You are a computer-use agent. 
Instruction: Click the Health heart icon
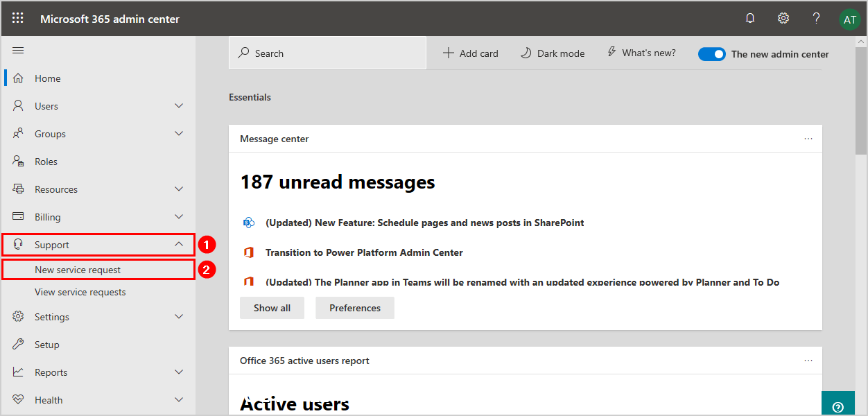pyautogui.click(x=19, y=400)
